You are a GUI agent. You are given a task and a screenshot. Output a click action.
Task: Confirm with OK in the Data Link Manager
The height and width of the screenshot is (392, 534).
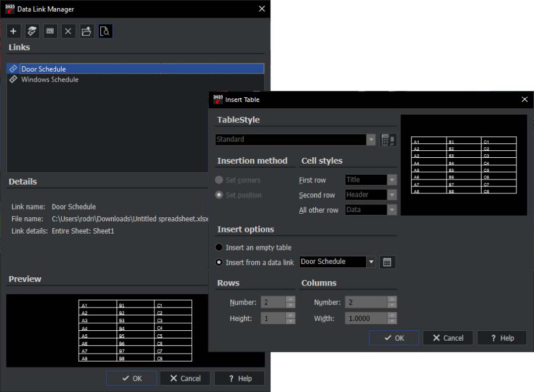coord(131,379)
